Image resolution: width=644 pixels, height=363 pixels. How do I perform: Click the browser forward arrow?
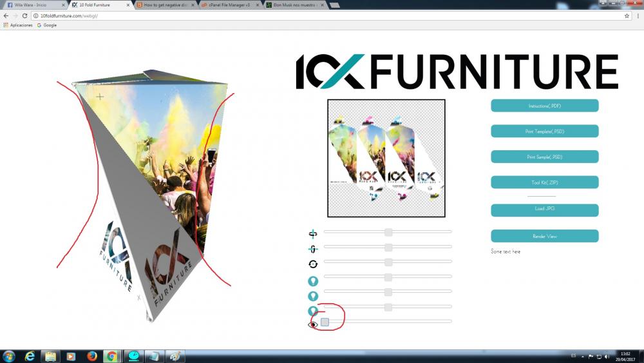coord(15,15)
